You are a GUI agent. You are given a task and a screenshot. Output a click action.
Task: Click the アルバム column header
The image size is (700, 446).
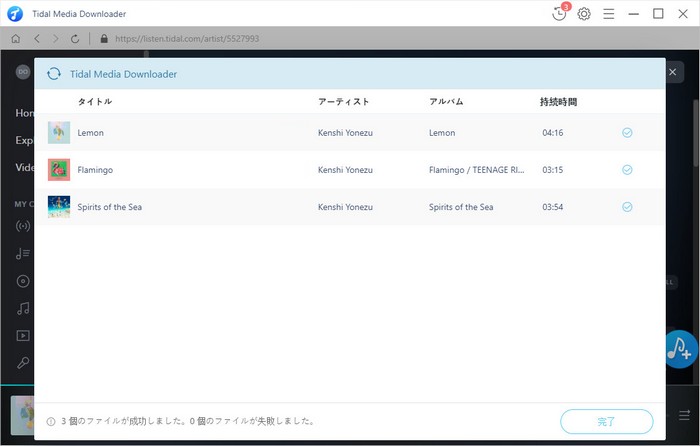(446, 101)
